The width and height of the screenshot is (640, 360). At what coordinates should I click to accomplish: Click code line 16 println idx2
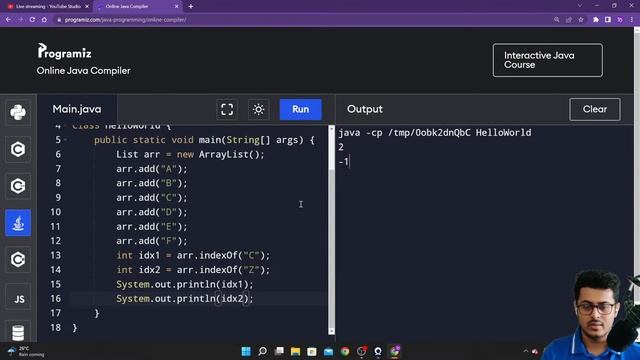click(184, 299)
